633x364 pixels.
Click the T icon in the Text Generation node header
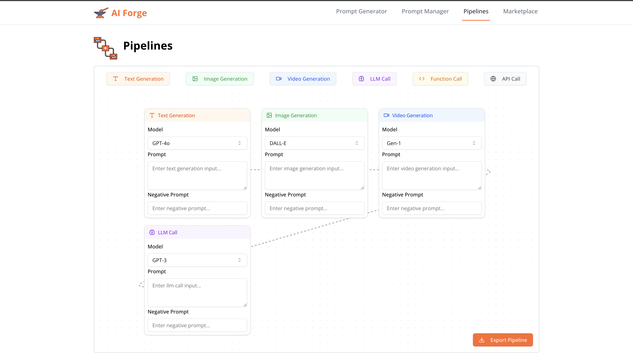[152, 115]
